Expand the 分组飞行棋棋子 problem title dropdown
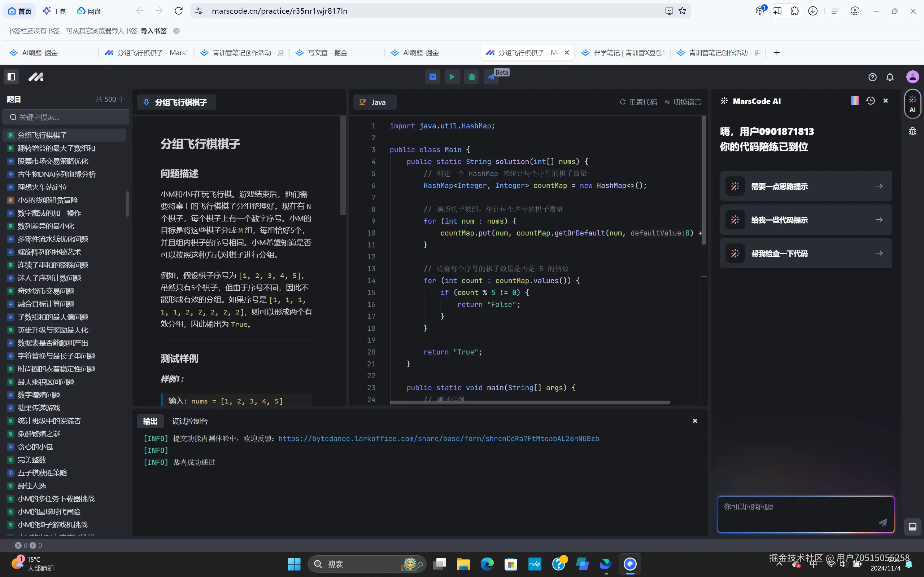This screenshot has height=577, width=924. click(176, 102)
